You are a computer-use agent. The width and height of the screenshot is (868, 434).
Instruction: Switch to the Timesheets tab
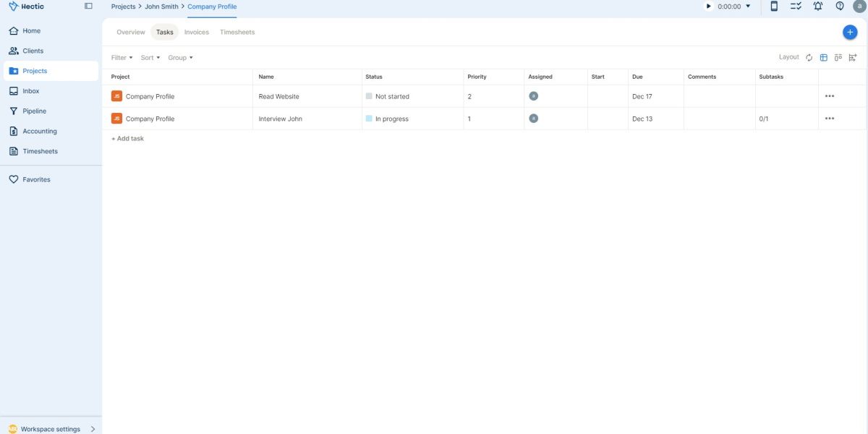[237, 33]
